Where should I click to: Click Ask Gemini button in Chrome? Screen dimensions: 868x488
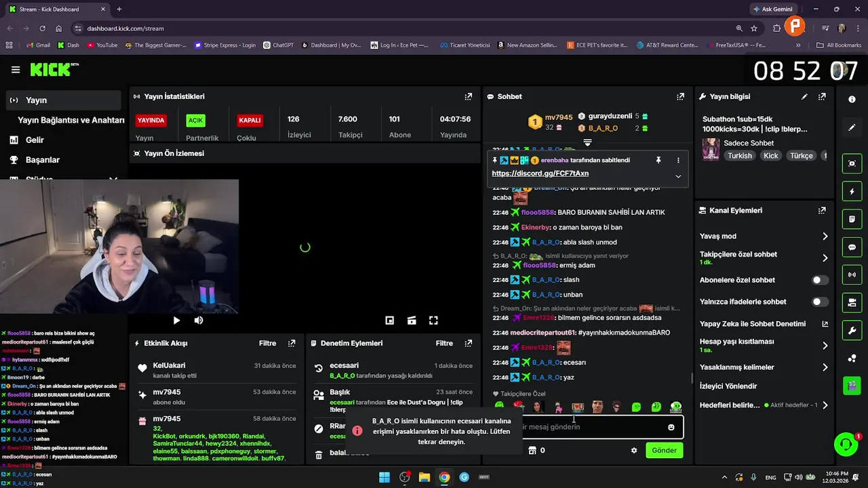(x=772, y=9)
